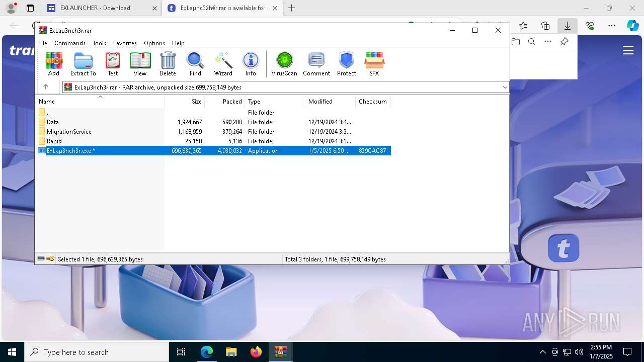Sort by the Packed column header
644x362 pixels.
[x=225, y=102]
